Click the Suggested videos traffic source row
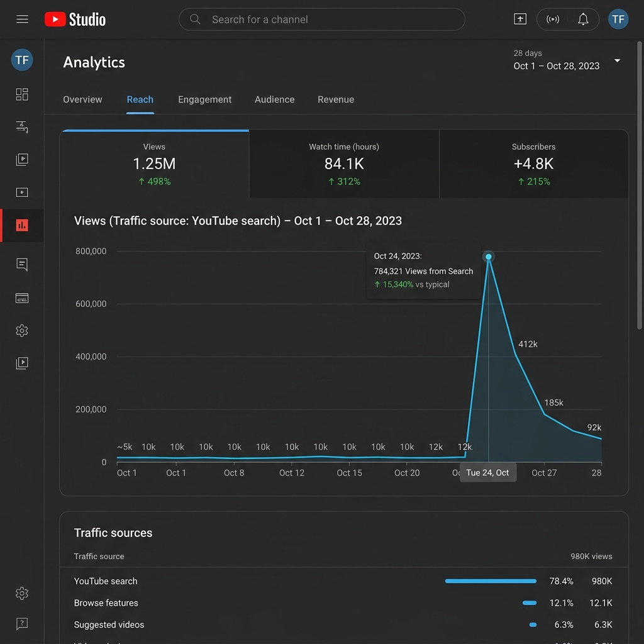The width and height of the screenshot is (644, 644). tap(344, 625)
